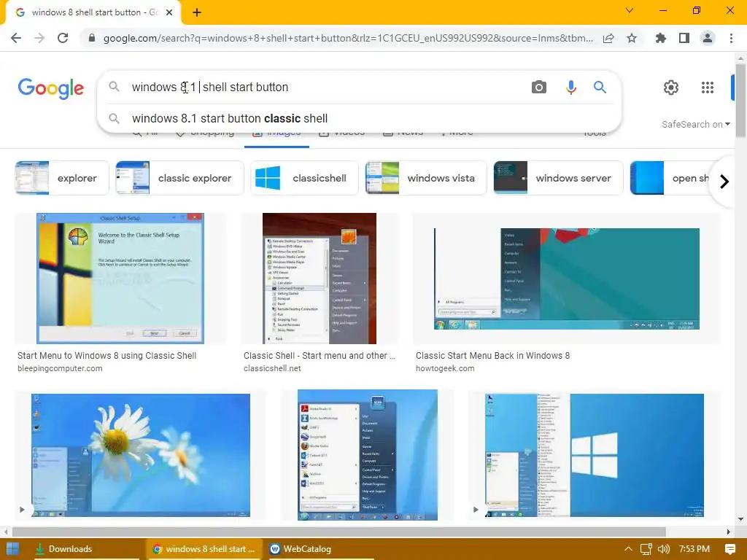
Task: Open the Classic Shell Setup wizard image
Action: coord(120,279)
